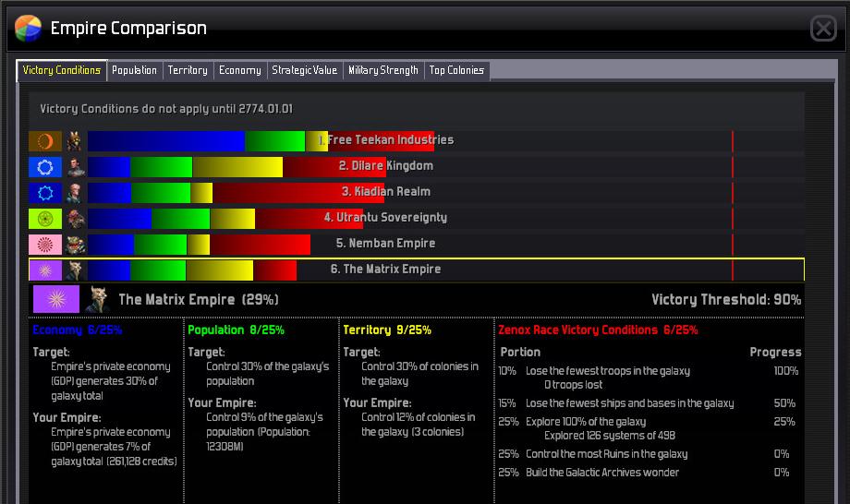Click the Nemban Empire race portrait

click(76, 245)
